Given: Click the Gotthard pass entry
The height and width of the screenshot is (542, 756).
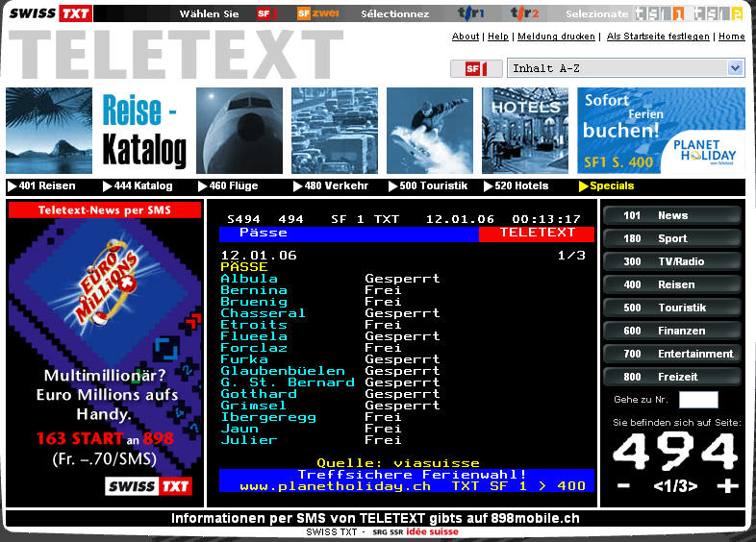Looking at the screenshot, I should click(259, 394).
